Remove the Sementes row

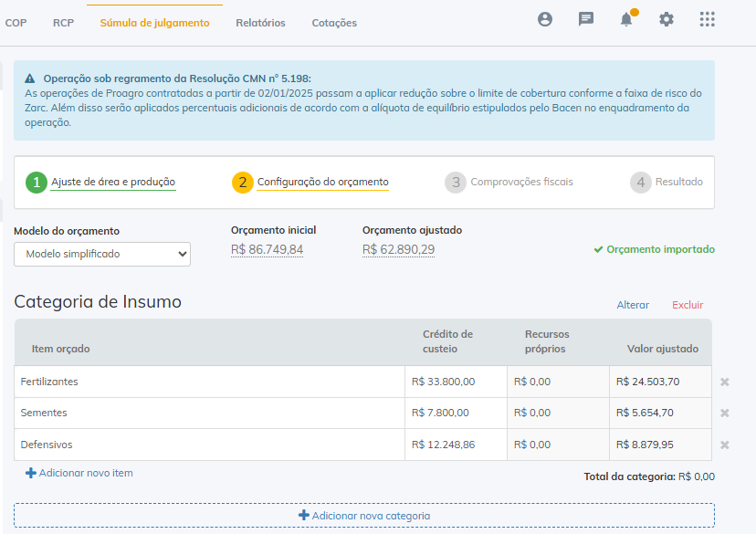725,413
